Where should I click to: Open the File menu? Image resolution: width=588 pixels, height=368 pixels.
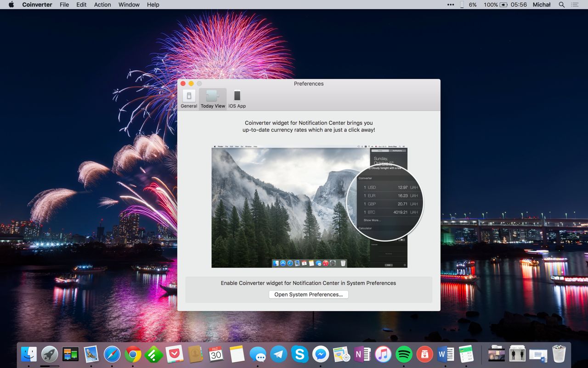64,5
